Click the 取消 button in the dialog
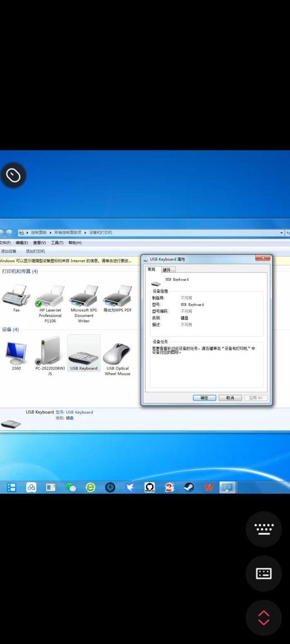This screenshot has width=290, height=644. [x=230, y=398]
